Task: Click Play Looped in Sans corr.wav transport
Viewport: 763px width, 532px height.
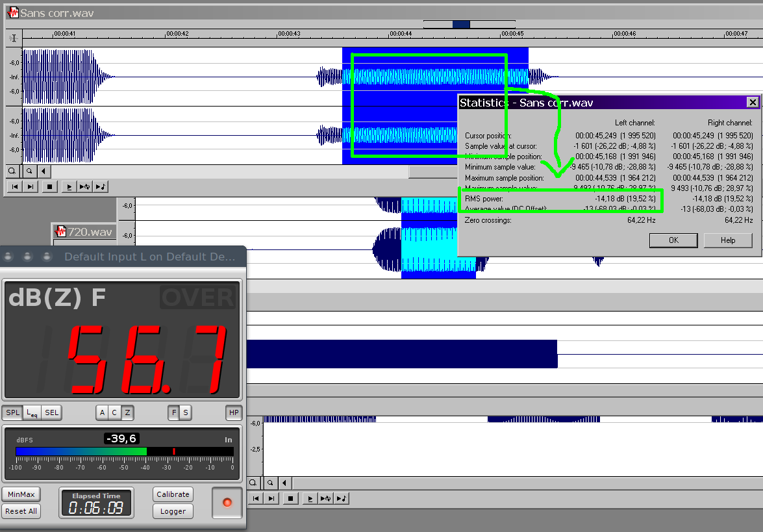Action: [84, 187]
